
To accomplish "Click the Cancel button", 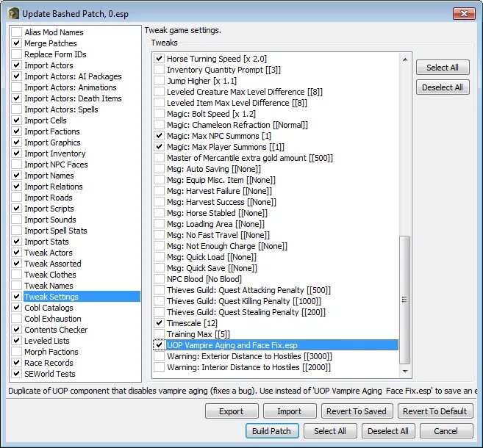I will [x=446, y=431].
